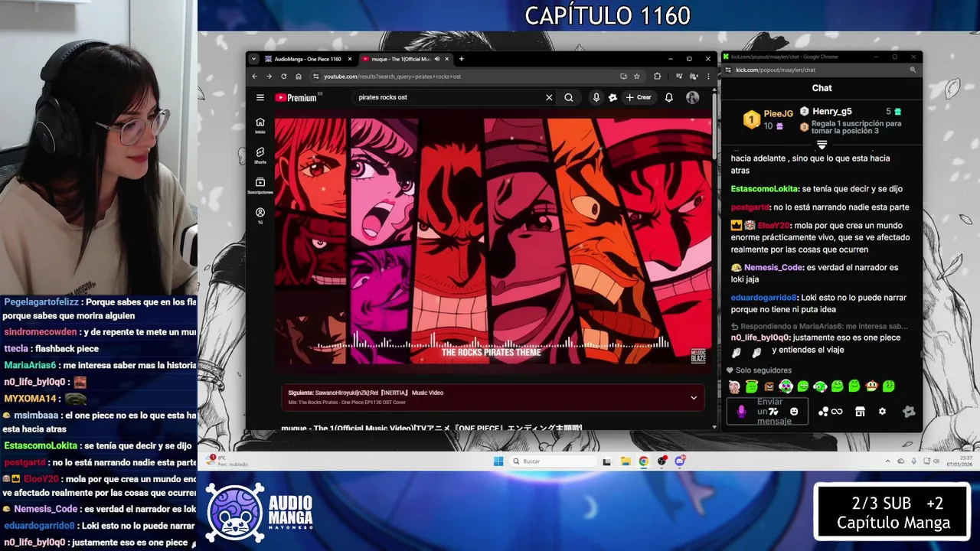
Task: Open the taskbar weather widget
Action: coord(227,461)
